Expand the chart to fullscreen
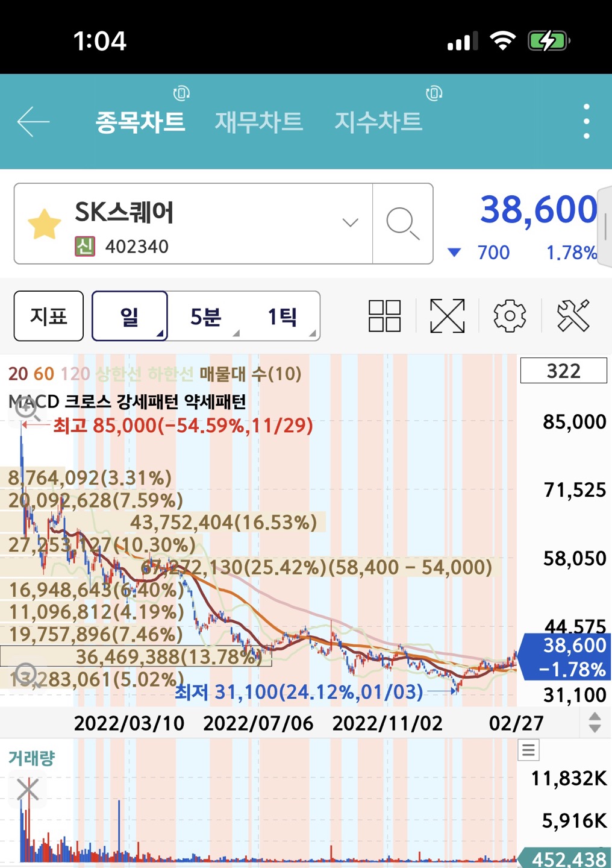 click(x=447, y=316)
